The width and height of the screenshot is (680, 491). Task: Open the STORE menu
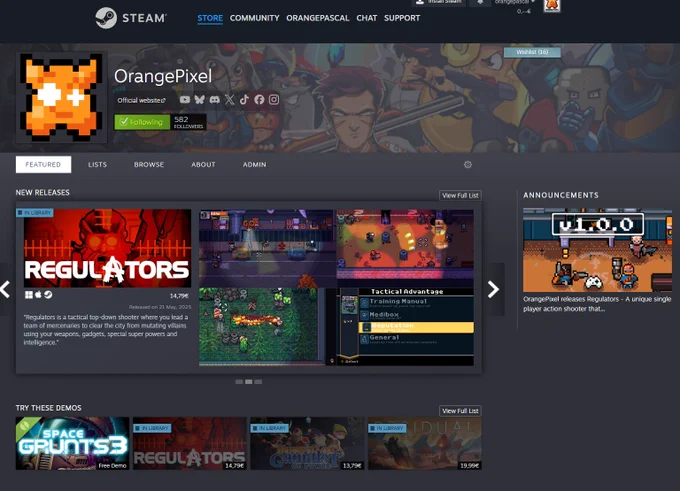pyautogui.click(x=210, y=18)
